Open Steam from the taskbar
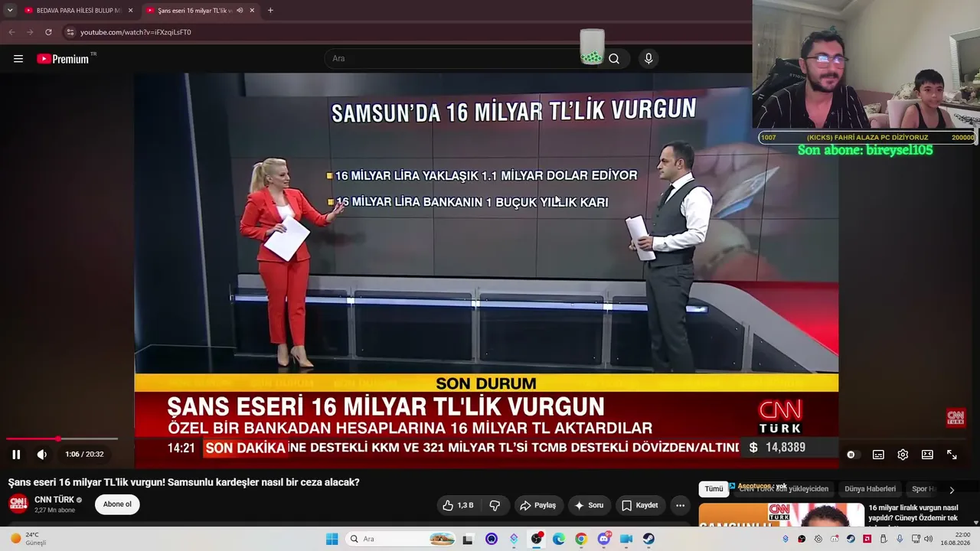The width and height of the screenshot is (980, 551). tap(648, 539)
